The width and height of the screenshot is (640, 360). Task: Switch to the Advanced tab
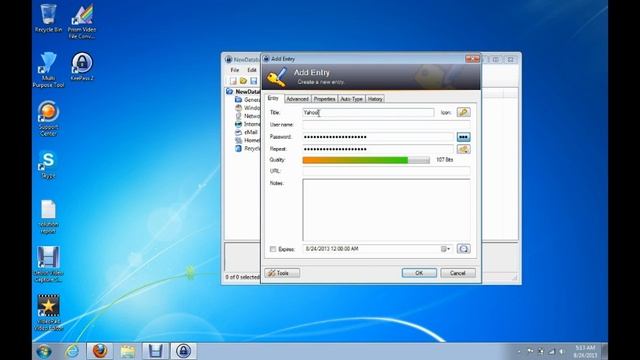pyautogui.click(x=297, y=99)
